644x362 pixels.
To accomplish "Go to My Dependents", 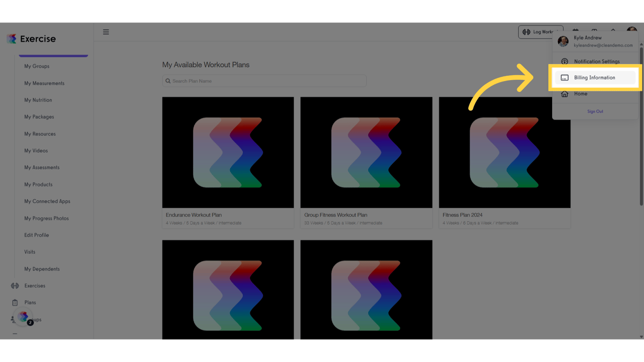I will tap(42, 269).
